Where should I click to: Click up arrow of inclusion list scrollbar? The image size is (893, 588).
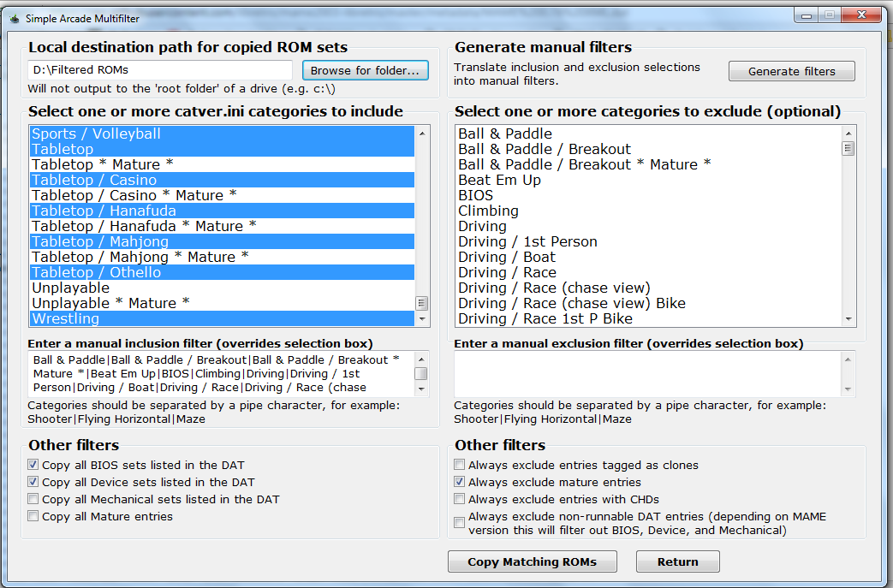tap(422, 134)
